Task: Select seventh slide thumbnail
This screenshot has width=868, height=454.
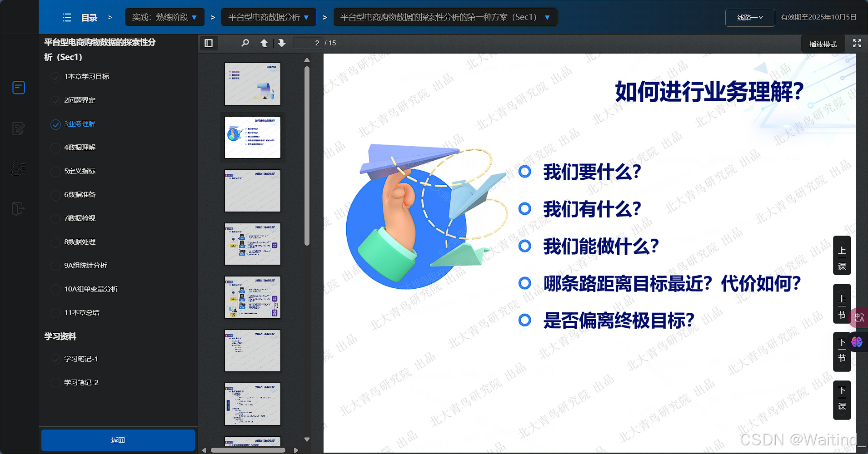Action: point(253,404)
